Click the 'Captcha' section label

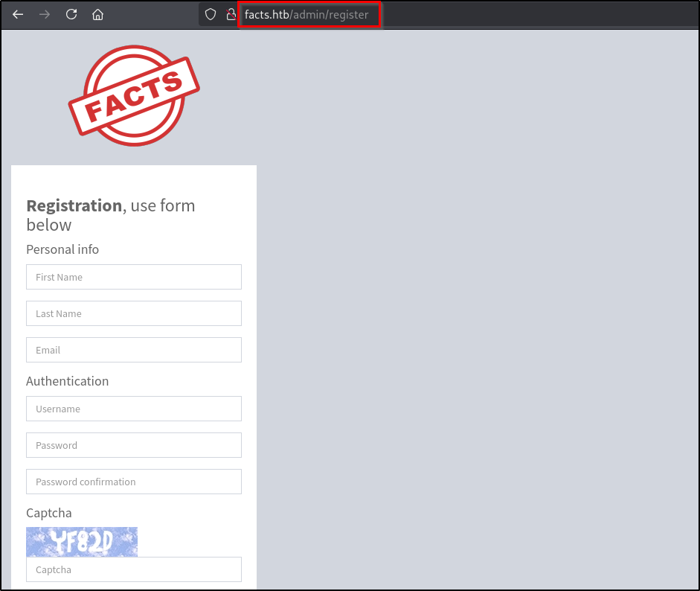click(x=49, y=514)
